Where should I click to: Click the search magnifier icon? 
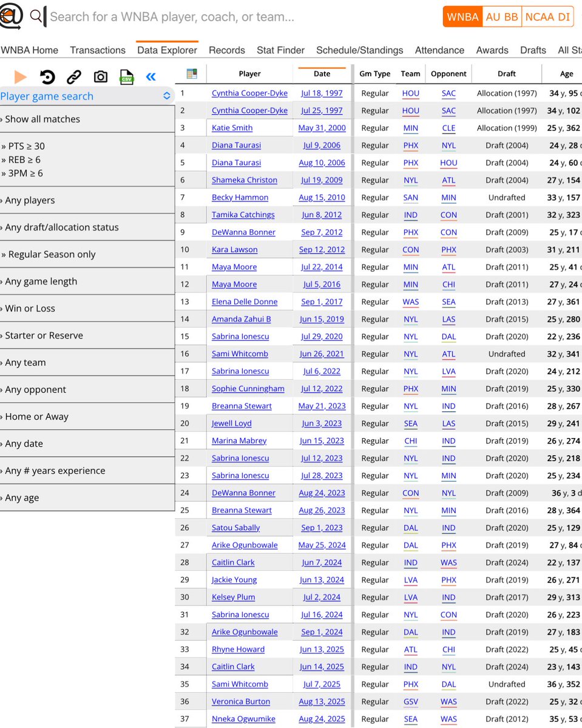point(36,16)
